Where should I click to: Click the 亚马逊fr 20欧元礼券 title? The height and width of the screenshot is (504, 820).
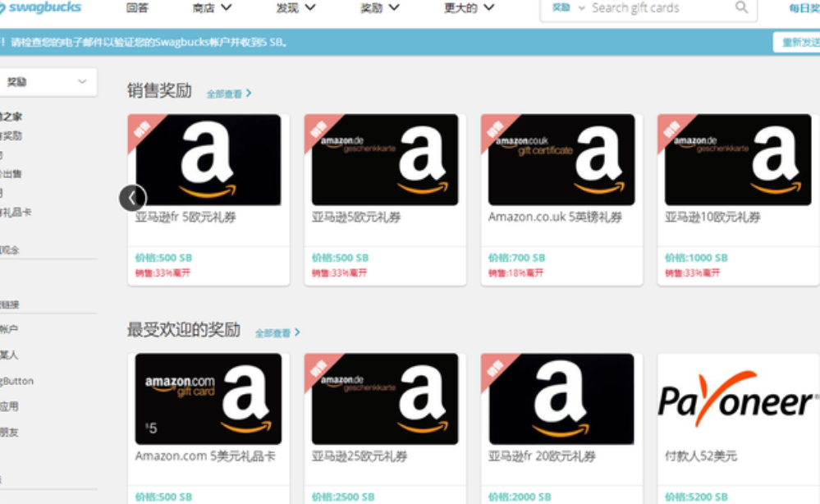tap(542, 456)
